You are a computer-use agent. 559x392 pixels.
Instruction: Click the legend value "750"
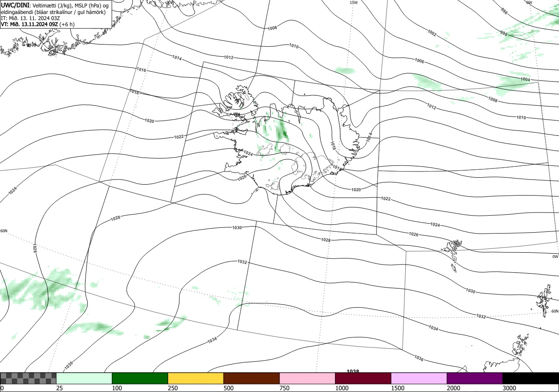[x=285, y=388]
